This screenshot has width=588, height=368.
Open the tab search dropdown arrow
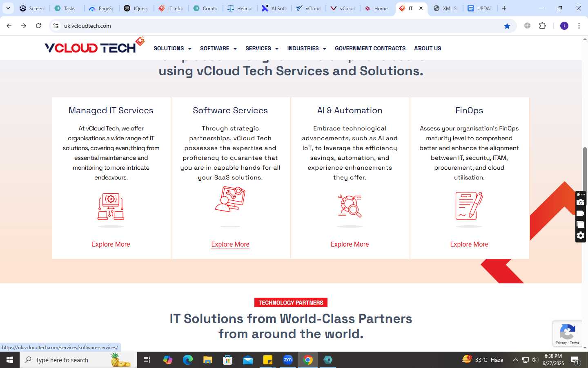point(8,8)
